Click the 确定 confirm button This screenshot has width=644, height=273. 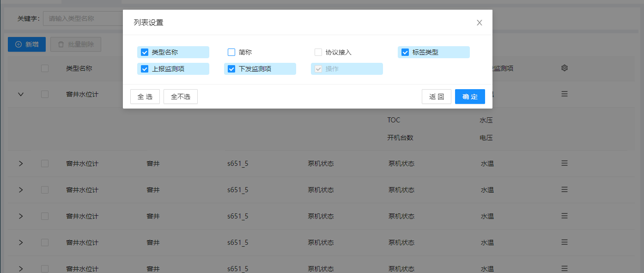470,97
